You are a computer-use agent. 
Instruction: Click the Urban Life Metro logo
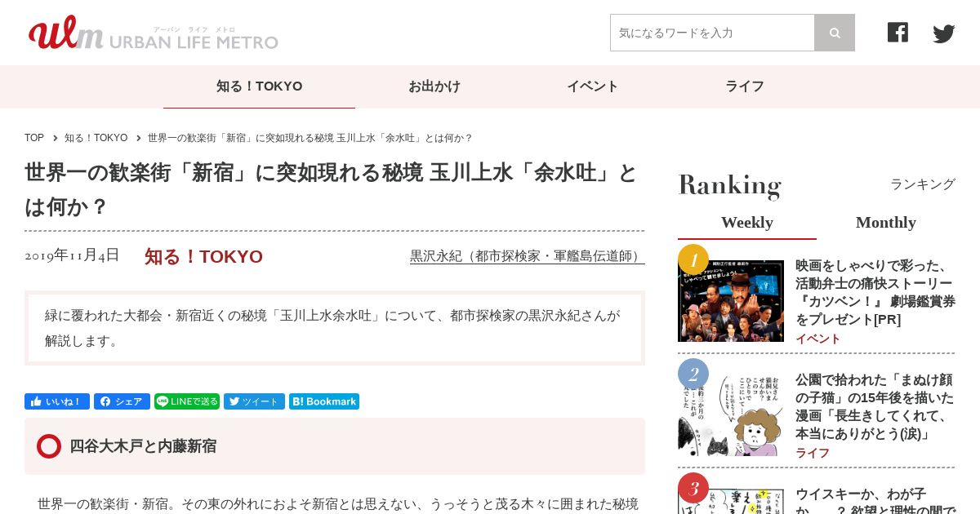(x=154, y=33)
